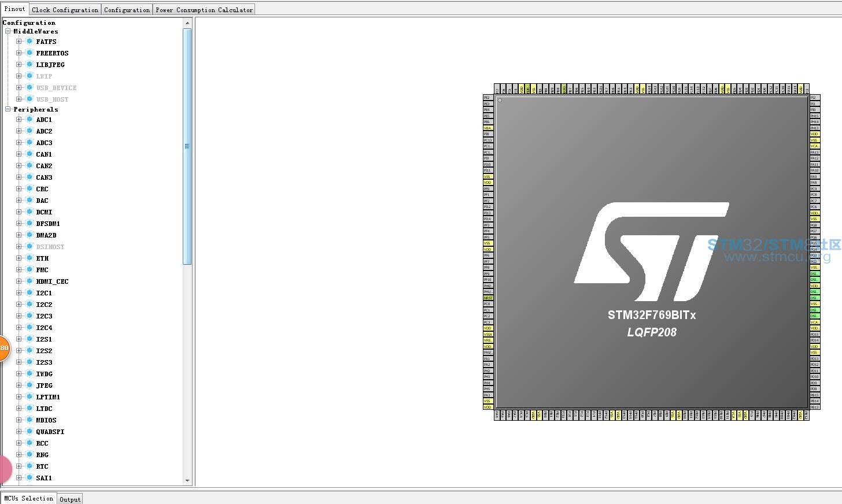Expand the LPTIM1 node
Screen dimensions: 842x504
tap(19, 397)
